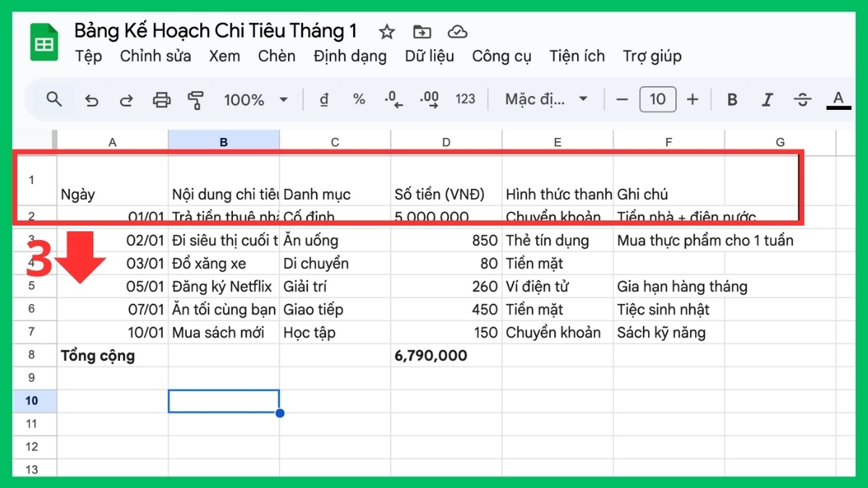The height and width of the screenshot is (488, 868).
Task: Toggle strikethrough formatting
Action: click(803, 99)
